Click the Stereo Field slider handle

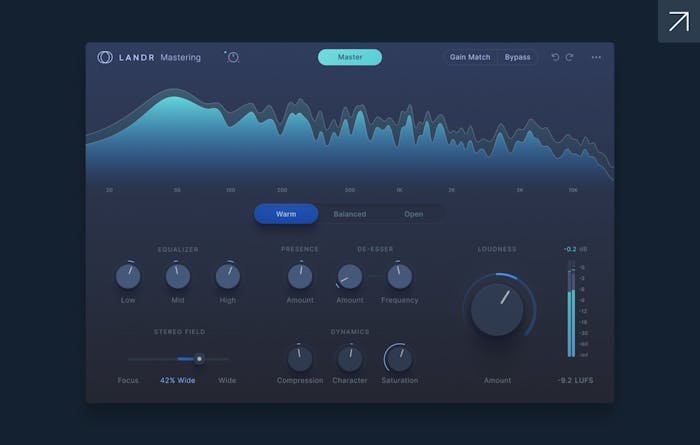coord(199,358)
